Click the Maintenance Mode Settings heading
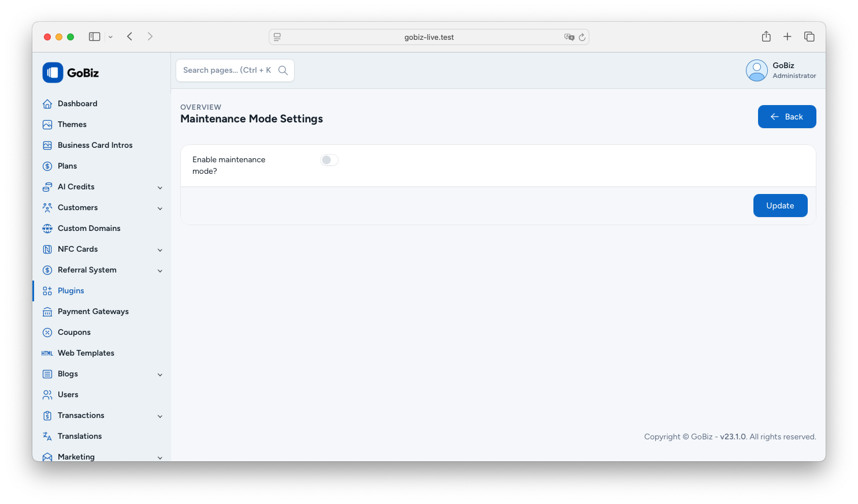Viewport: 858px width, 504px height. coord(251,119)
